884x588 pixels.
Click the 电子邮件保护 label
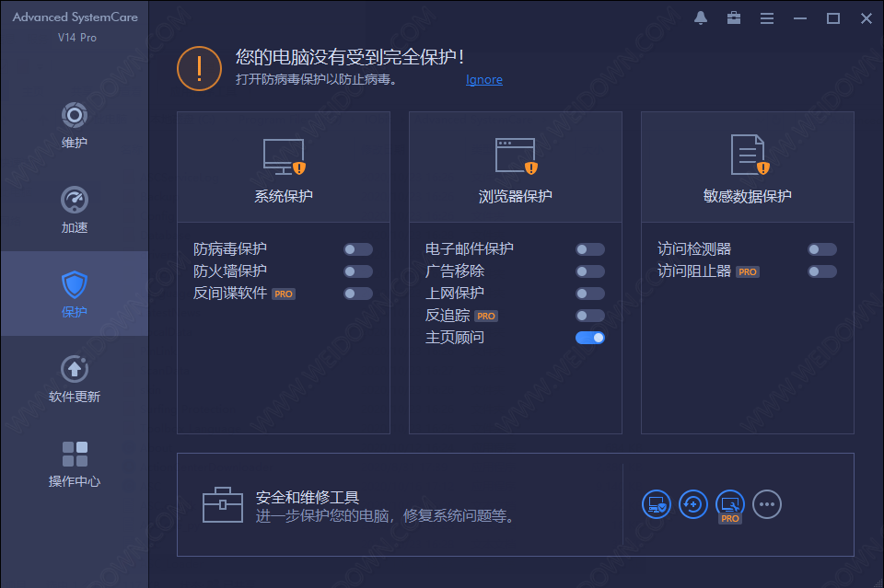pyautogui.click(x=469, y=249)
